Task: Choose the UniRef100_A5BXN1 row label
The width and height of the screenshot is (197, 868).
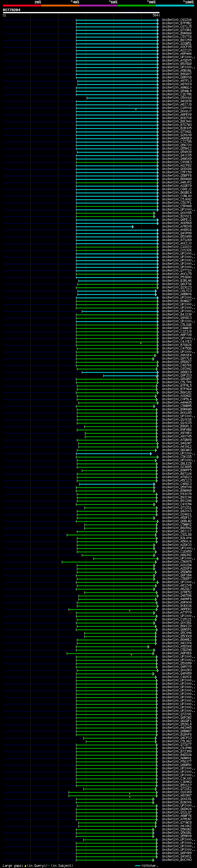Action: click(x=176, y=71)
